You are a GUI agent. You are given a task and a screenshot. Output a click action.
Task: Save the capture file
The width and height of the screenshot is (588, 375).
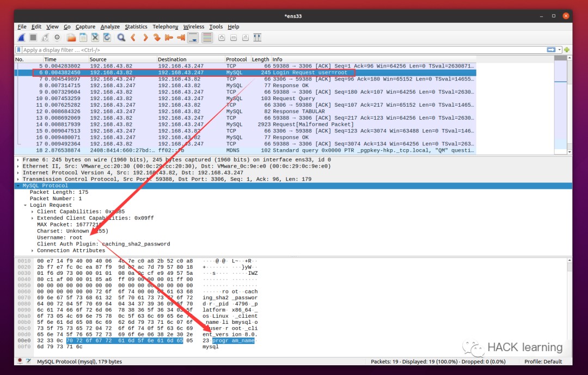[x=83, y=38]
